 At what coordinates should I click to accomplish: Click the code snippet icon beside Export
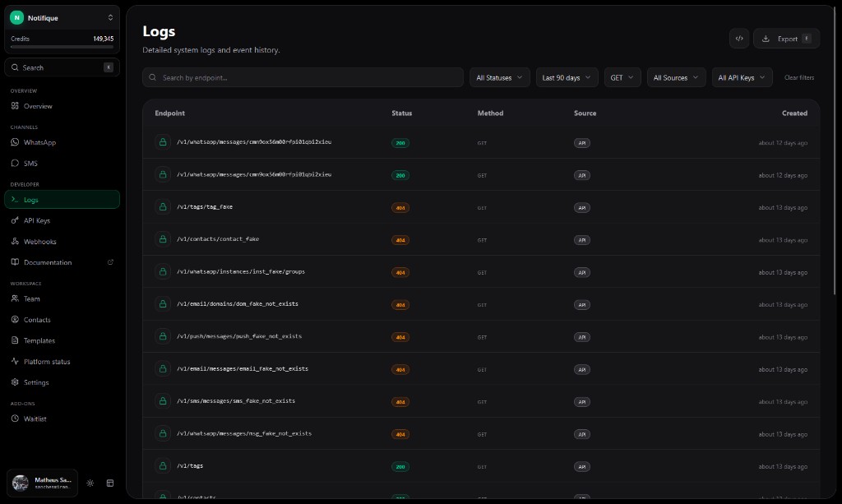point(738,38)
